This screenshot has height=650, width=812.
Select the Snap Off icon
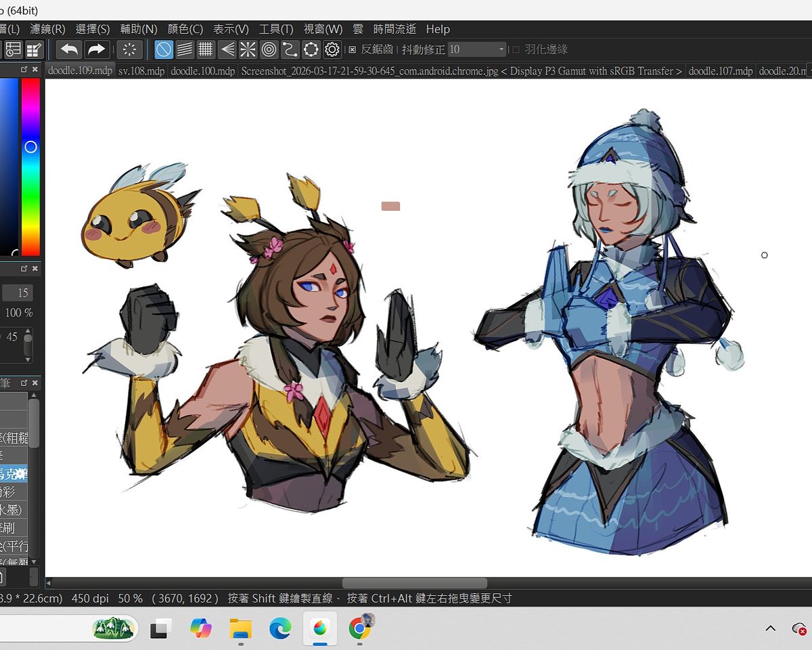pyautogui.click(x=163, y=49)
